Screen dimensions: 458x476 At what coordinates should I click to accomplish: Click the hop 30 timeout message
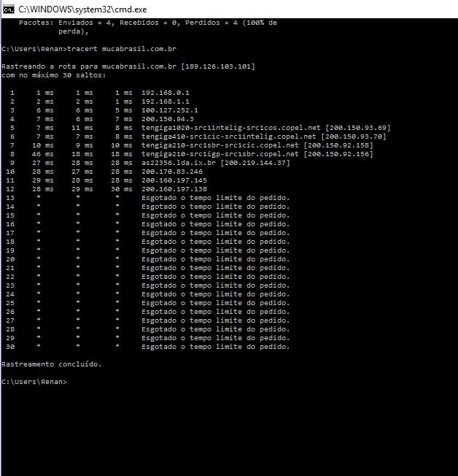point(215,347)
